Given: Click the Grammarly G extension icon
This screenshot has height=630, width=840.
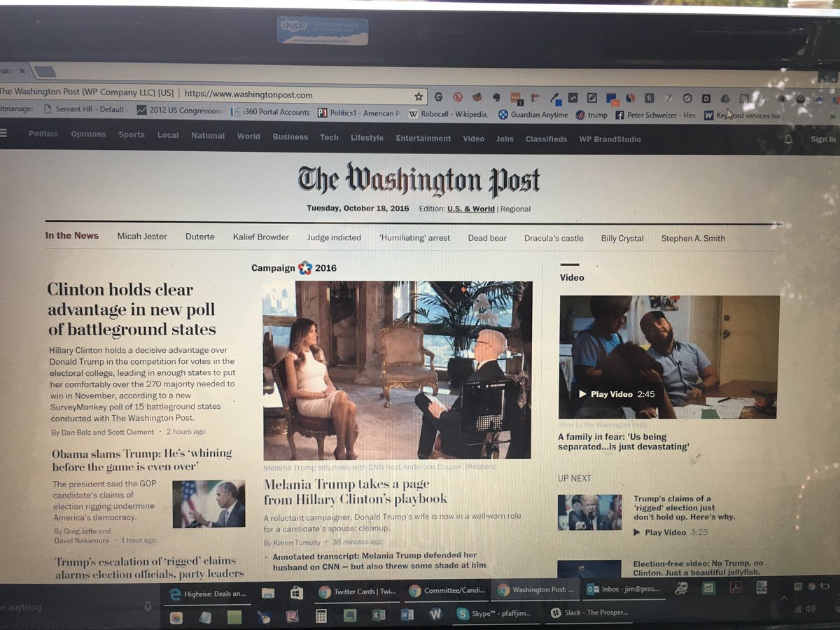Looking at the screenshot, I should (439, 97).
